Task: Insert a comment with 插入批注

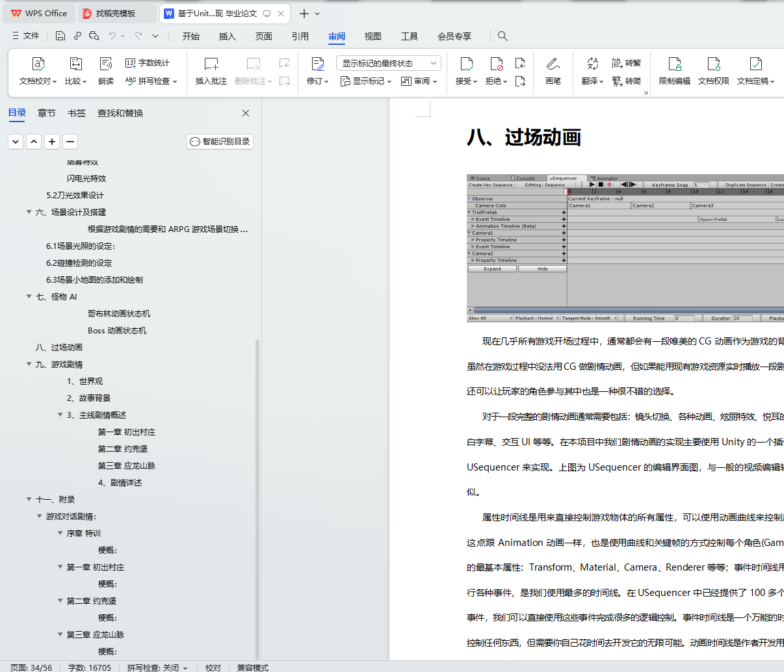Action: [211, 71]
